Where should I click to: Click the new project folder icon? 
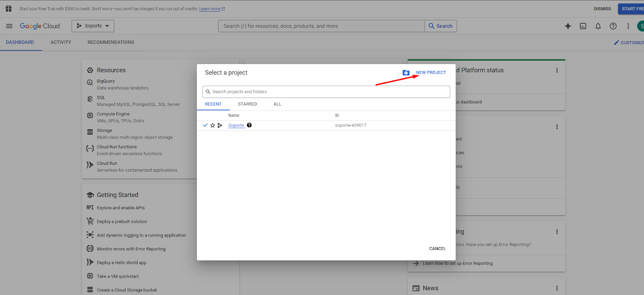[406, 73]
